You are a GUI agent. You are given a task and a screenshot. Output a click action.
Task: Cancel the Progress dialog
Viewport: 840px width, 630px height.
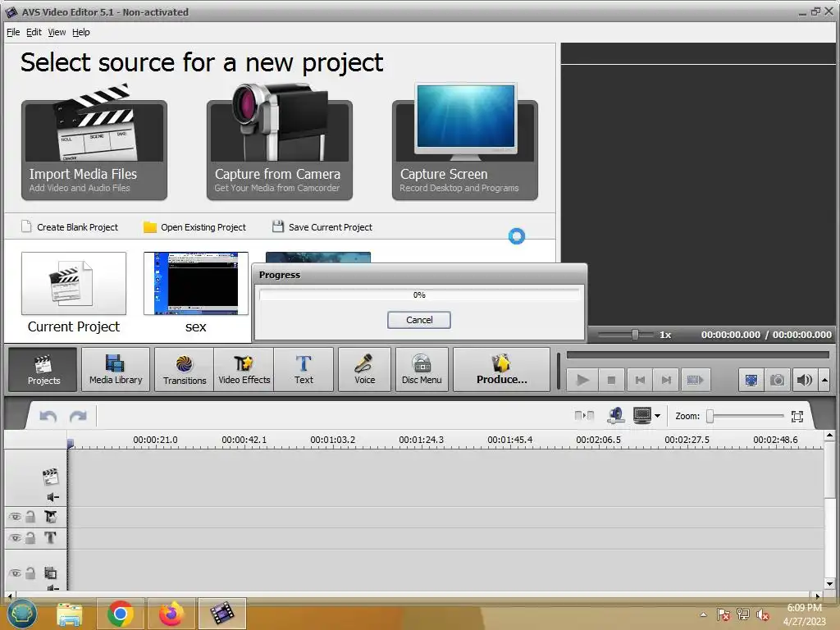419,320
